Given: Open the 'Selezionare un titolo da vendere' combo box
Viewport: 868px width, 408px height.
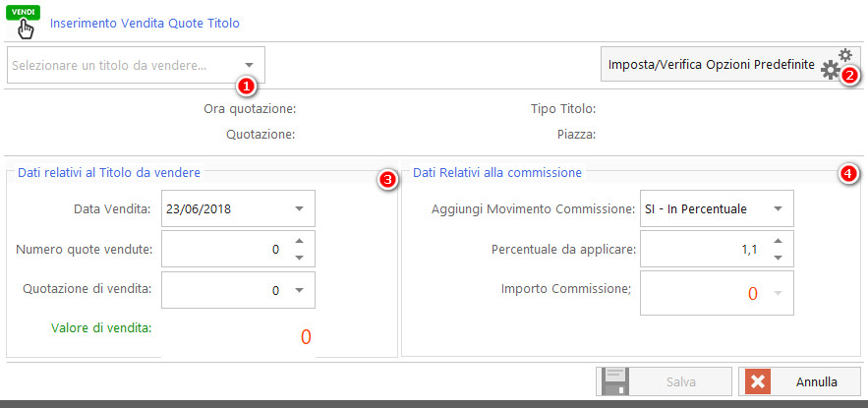Looking at the screenshot, I should 137,65.
